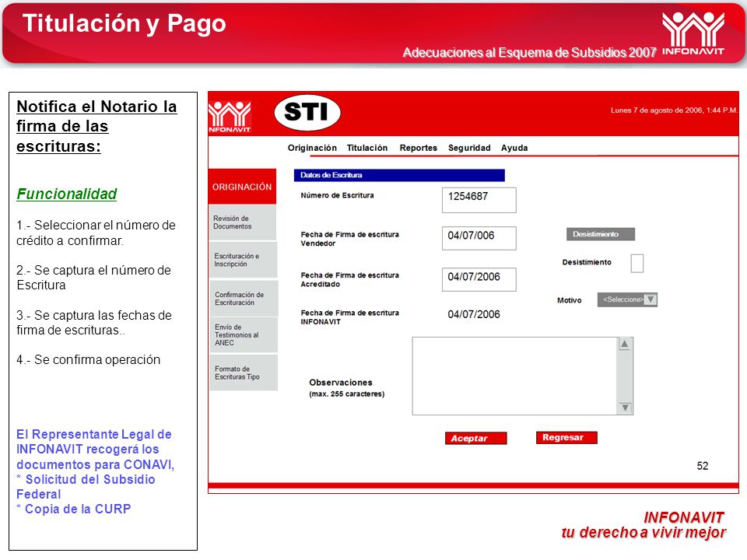Select the ORIGINACIÓN sidebar header
This screenshot has height=560, width=747.
(x=242, y=187)
